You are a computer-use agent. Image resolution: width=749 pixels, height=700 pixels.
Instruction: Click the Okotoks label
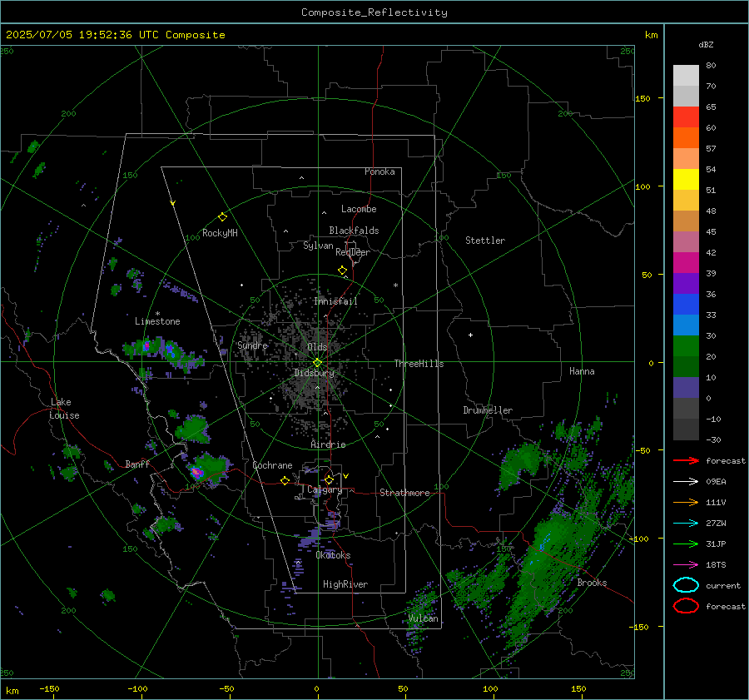click(x=333, y=555)
